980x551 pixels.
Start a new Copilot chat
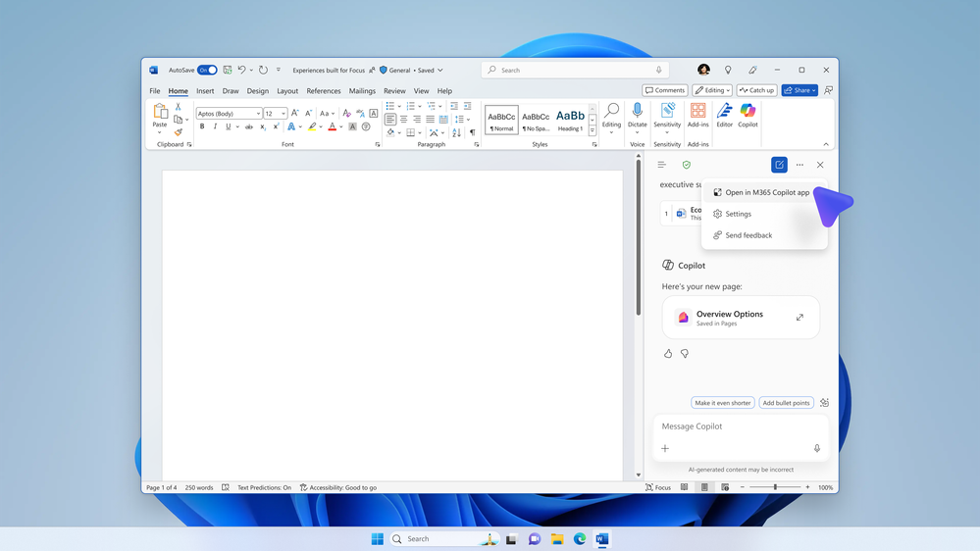[x=779, y=165]
